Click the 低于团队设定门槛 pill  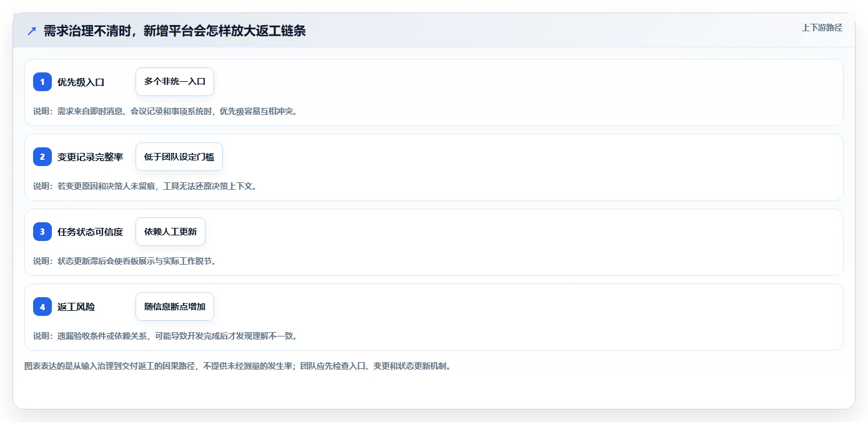(x=179, y=157)
